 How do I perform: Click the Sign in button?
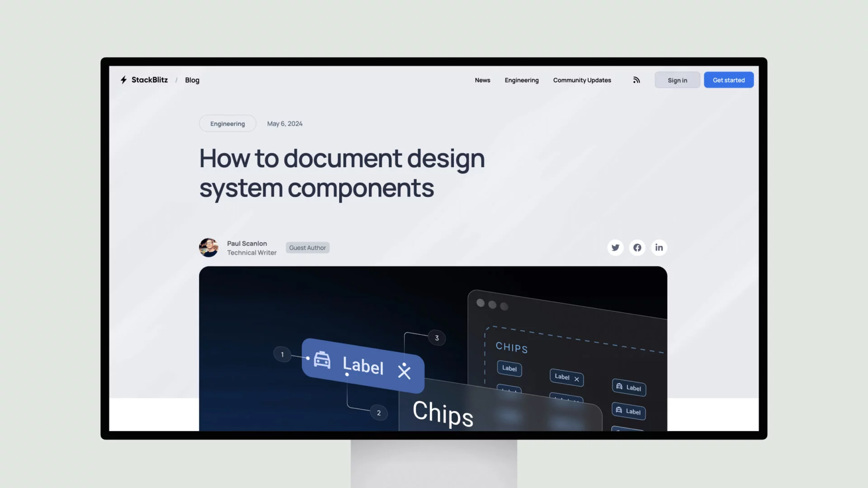pos(677,80)
